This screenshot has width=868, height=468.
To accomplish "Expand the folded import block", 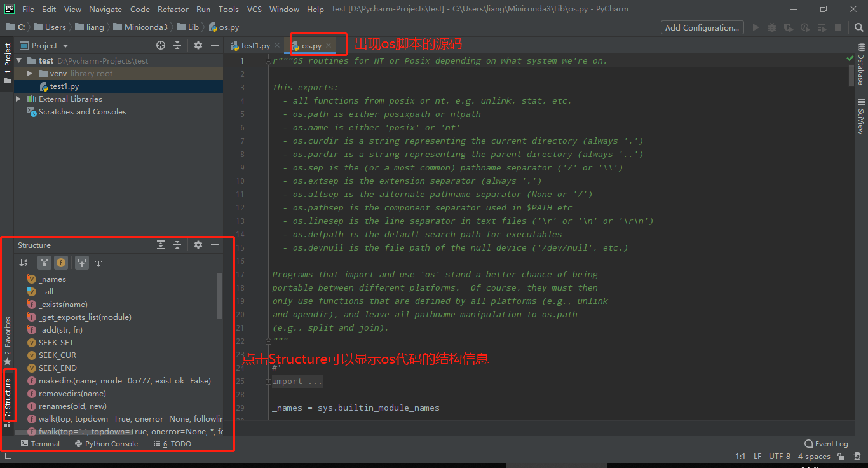I will 268,382.
